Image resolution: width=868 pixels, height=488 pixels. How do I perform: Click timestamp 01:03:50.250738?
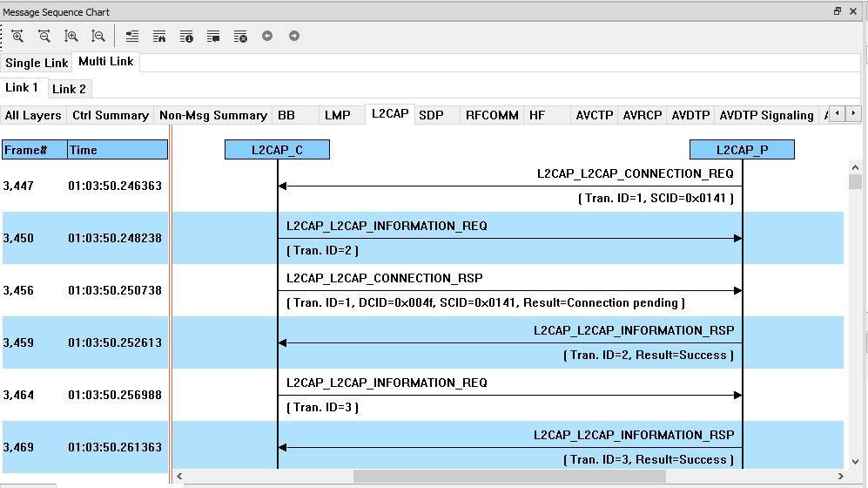(115, 290)
